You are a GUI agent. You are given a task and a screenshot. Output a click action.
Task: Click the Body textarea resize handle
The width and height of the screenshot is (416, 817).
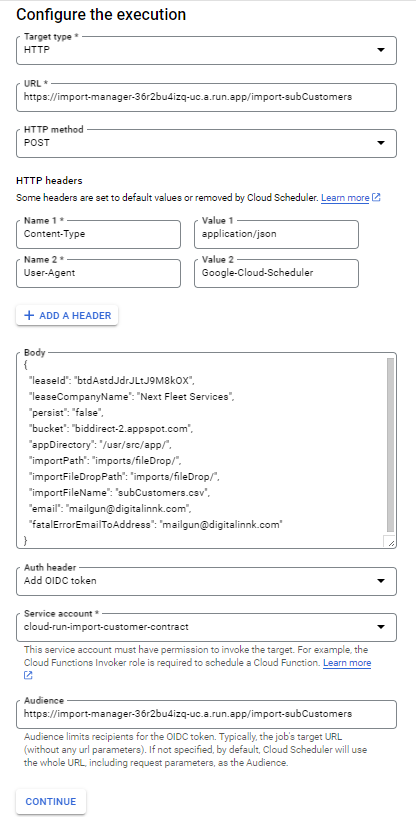[x=390, y=542]
